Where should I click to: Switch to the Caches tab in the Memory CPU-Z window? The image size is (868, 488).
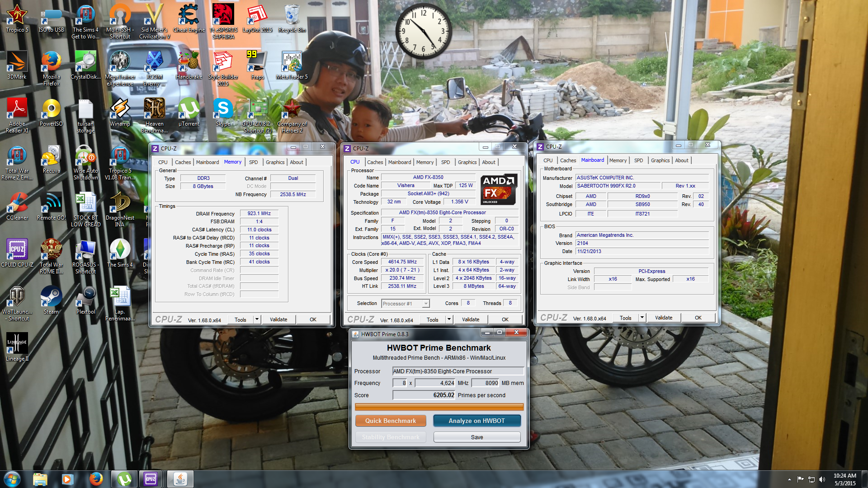(183, 162)
